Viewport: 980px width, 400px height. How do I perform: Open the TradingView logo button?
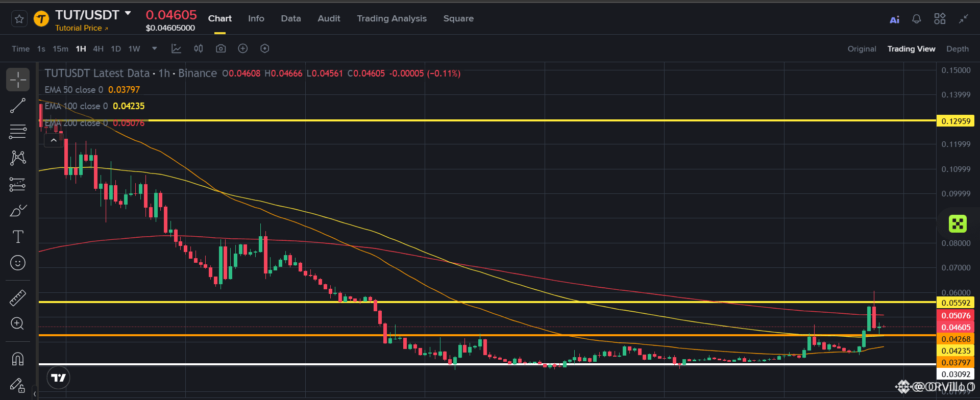58,378
